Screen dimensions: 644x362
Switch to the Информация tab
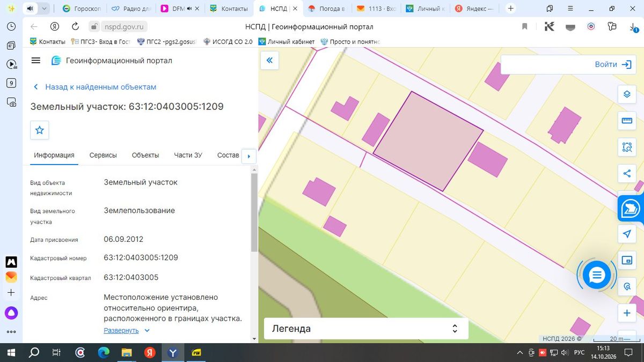(54, 155)
